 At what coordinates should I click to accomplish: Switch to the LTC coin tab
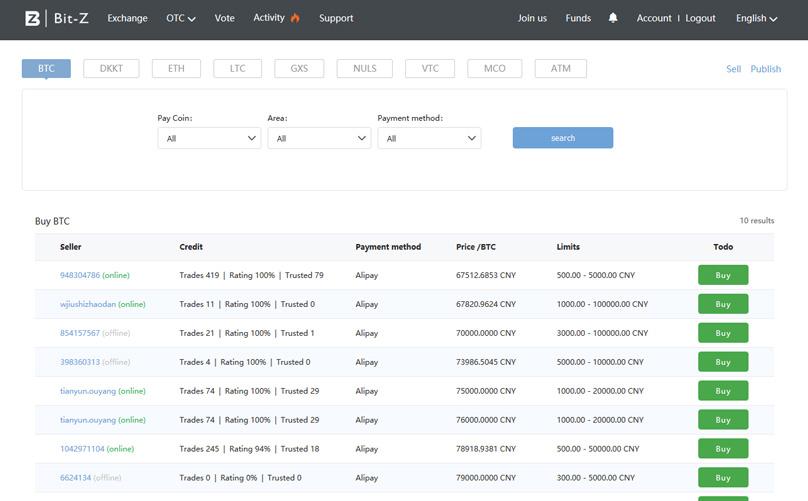pos(238,69)
